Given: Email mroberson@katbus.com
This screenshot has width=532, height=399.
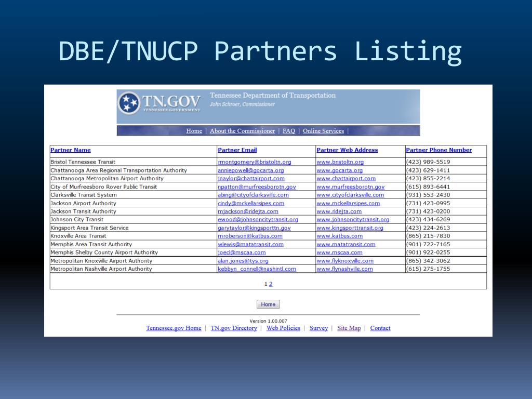Looking at the screenshot, I should (250, 236).
